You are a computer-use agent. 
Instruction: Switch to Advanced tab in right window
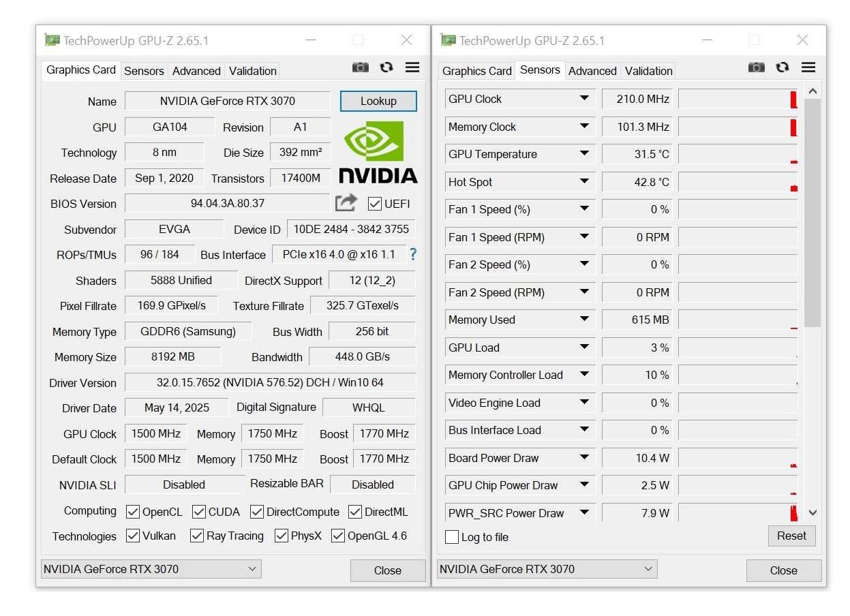pos(592,71)
